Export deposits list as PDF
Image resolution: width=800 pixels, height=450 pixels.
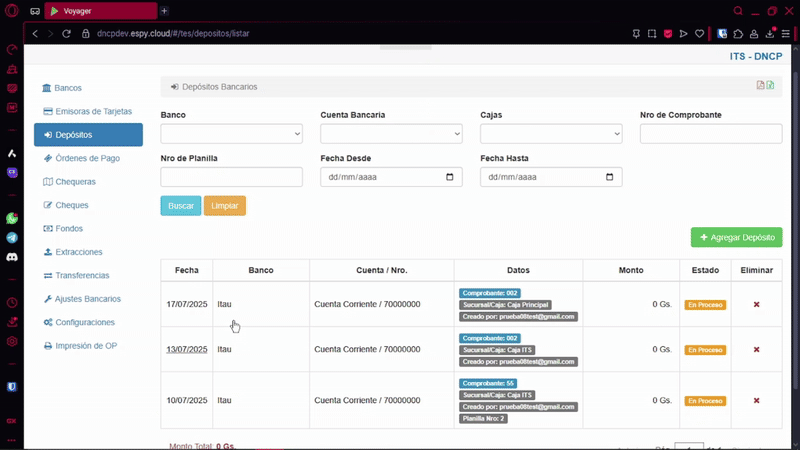tap(760, 86)
